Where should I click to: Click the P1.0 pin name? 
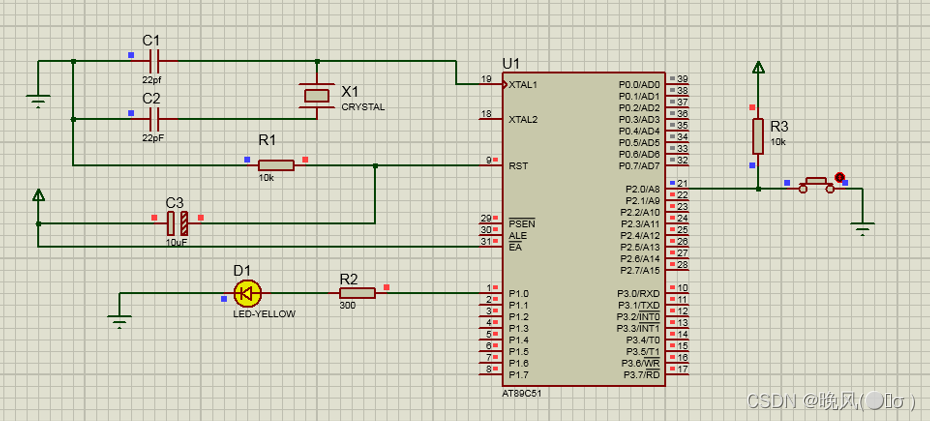click(519, 294)
